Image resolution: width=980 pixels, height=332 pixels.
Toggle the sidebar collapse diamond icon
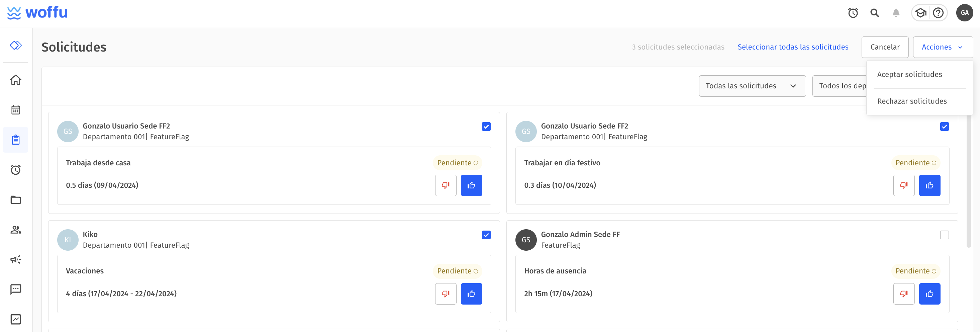click(16, 45)
